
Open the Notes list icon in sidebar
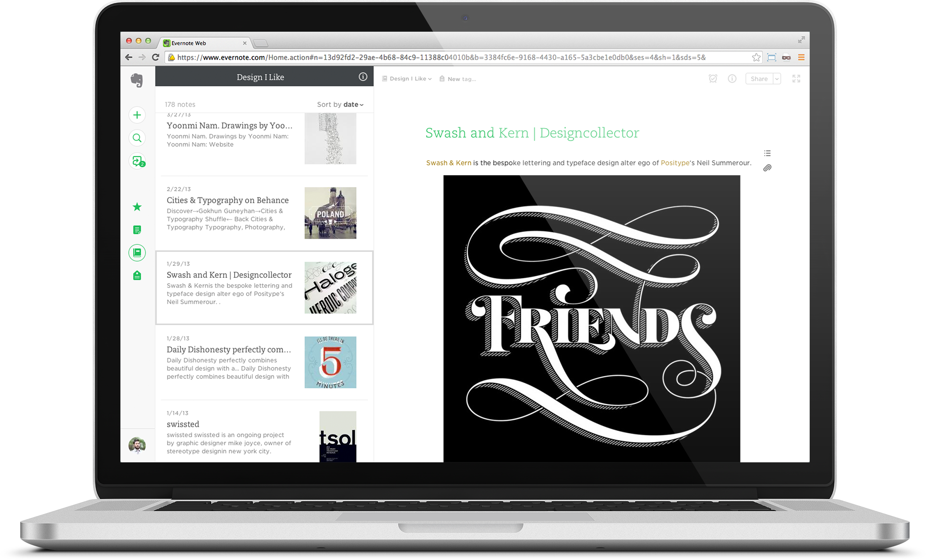click(137, 230)
